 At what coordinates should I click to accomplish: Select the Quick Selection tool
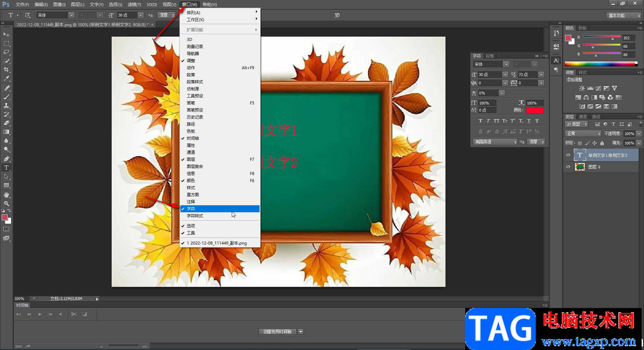coord(6,61)
